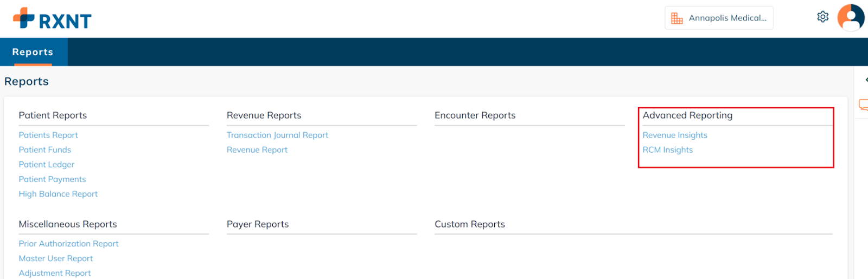This screenshot has height=279, width=868.
Task: Open the settings gear
Action: click(x=822, y=17)
